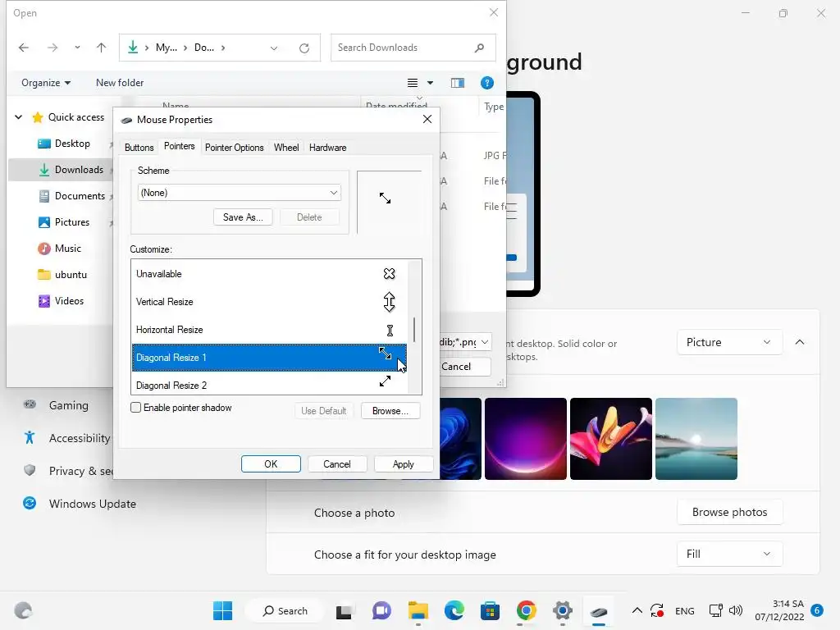Screen dimensions: 840x630
Task: Switch to the Pointers tab
Action: 179,146
